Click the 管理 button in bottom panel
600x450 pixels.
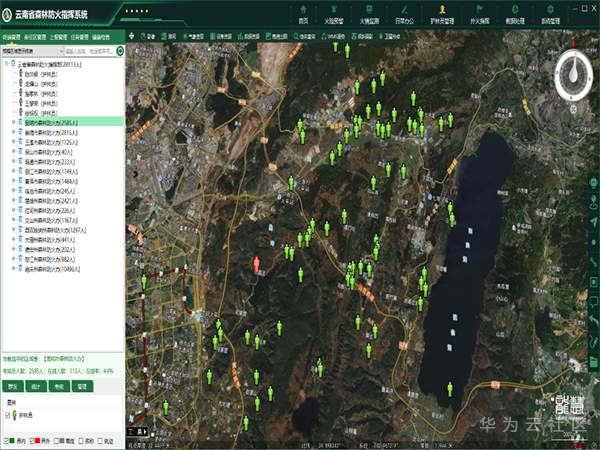[x=83, y=385]
